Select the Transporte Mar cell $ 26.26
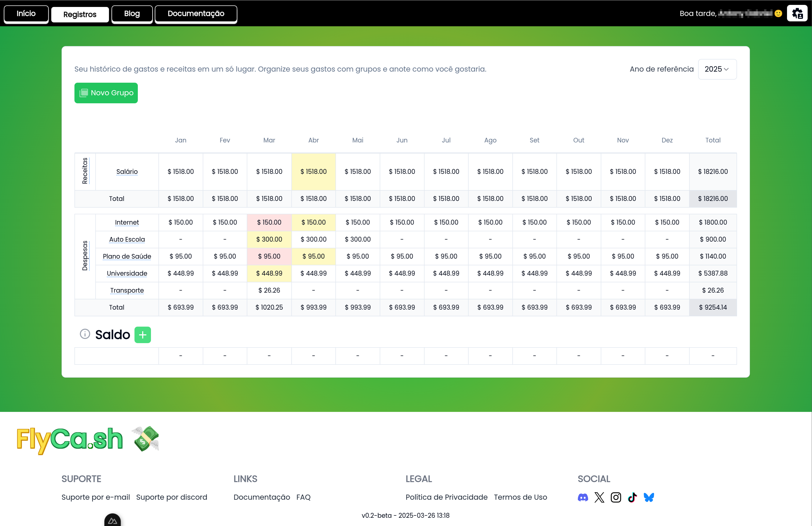Screen dimensions: 812x526 [x=269, y=290]
